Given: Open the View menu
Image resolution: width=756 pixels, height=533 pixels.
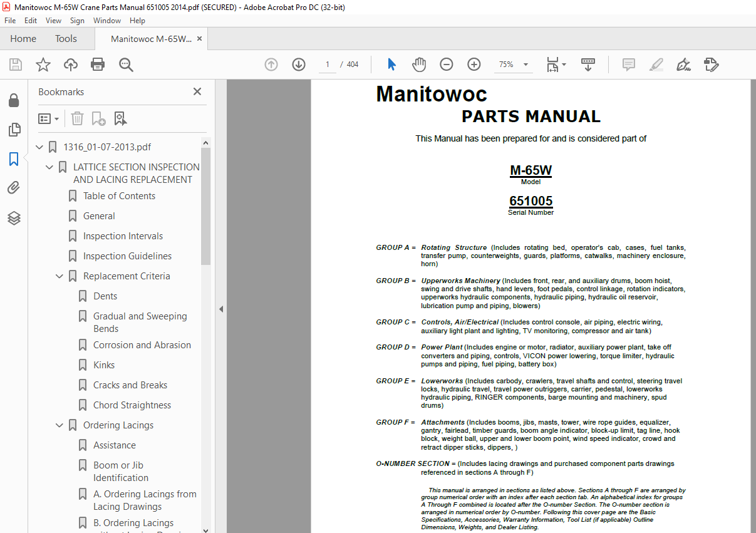Looking at the screenshot, I should point(54,21).
